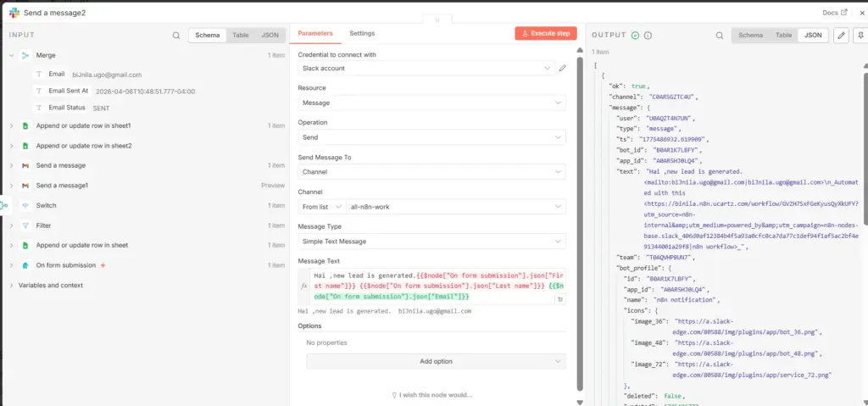
Task: Collapse the Merge node in input
Action: pos(11,55)
